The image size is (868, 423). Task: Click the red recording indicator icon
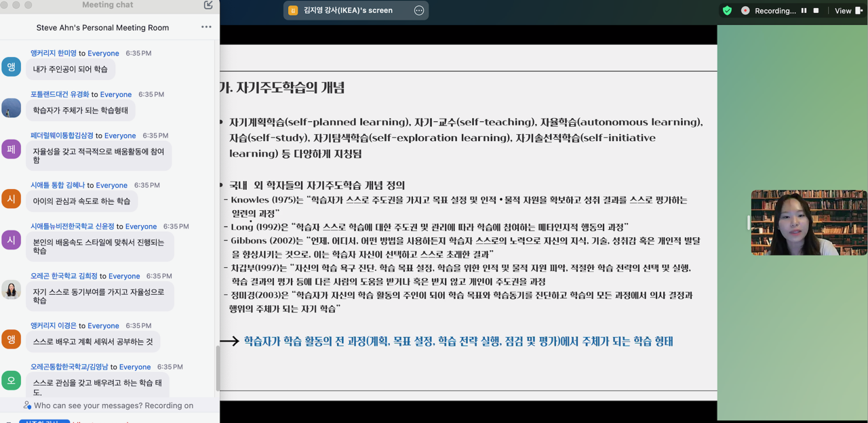[x=745, y=11]
